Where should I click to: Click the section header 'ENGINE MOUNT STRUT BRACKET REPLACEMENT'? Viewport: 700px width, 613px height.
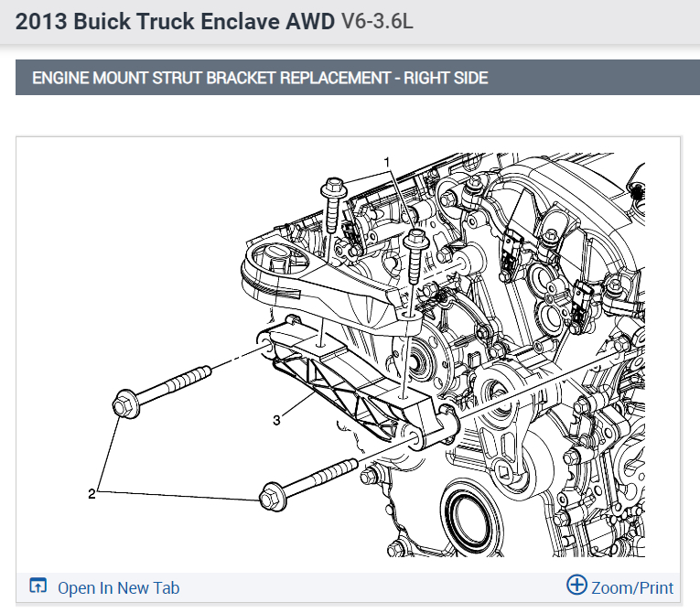[x=211, y=78]
